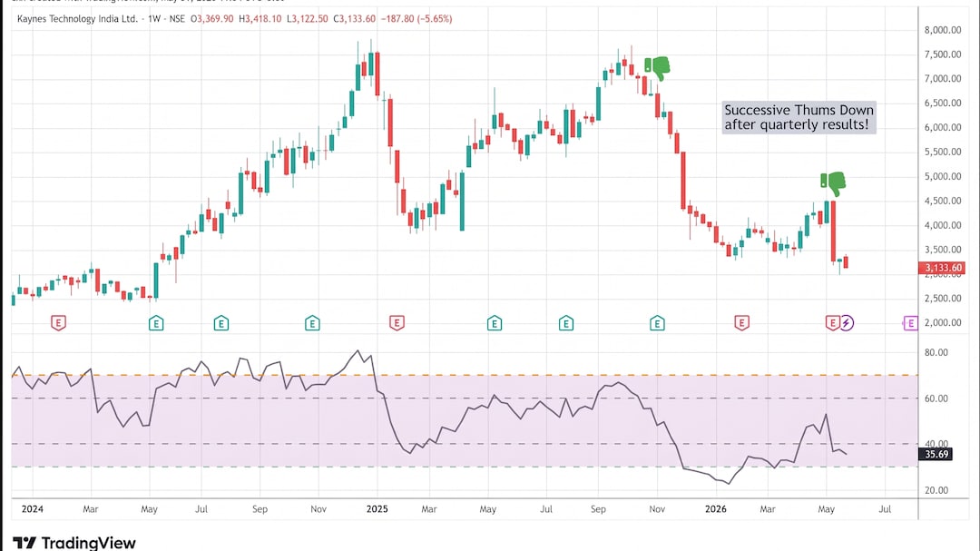Click the red 3,133.60 last price label
The width and height of the screenshot is (980, 551).
(942, 268)
